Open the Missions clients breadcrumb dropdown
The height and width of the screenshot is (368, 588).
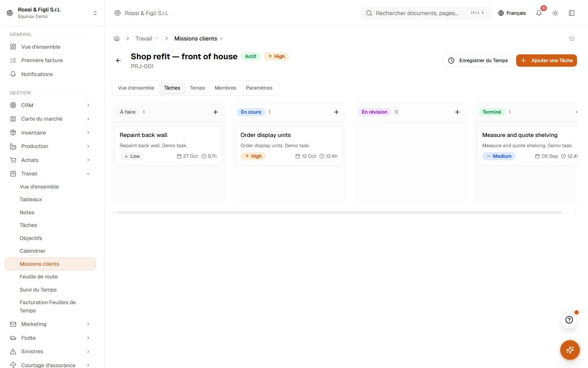click(x=199, y=38)
